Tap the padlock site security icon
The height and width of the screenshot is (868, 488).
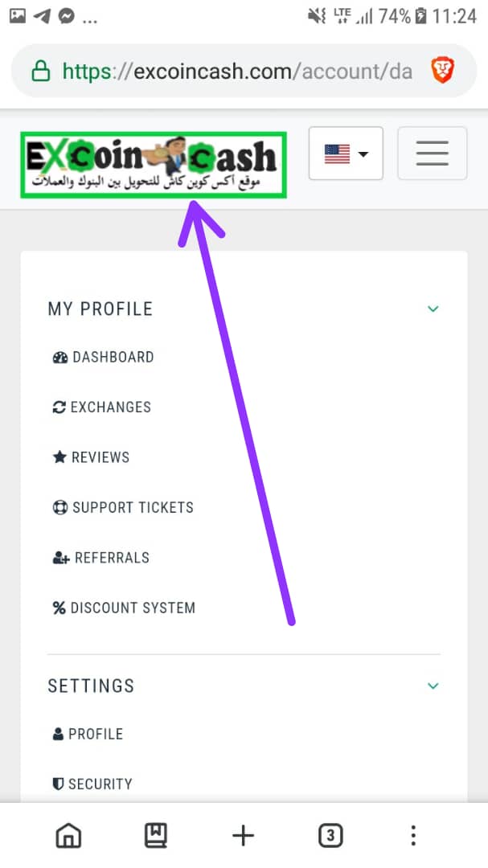(40, 71)
